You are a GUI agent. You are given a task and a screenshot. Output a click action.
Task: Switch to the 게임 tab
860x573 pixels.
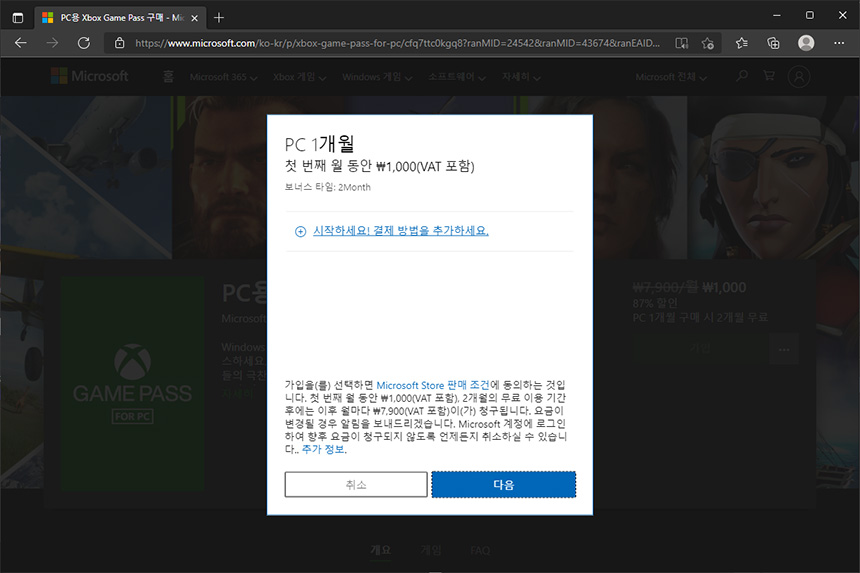pyautogui.click(x=431, y=550)
